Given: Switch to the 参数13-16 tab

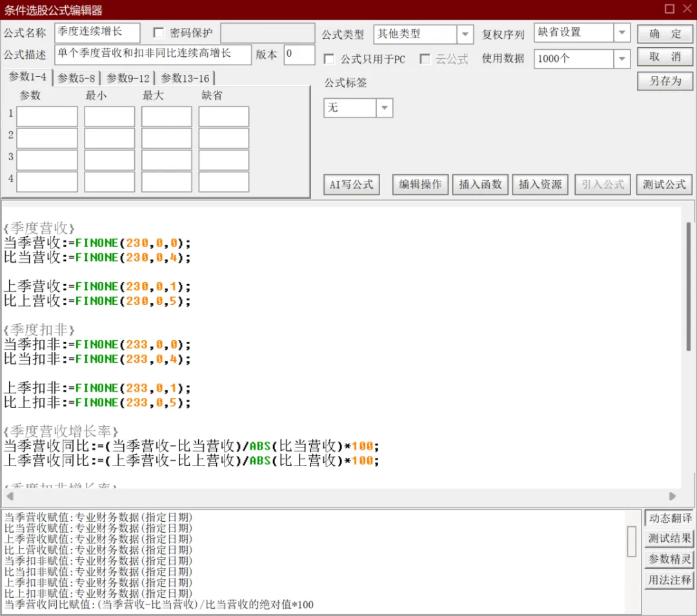Looking at the screenshot, I should (185, 78).
